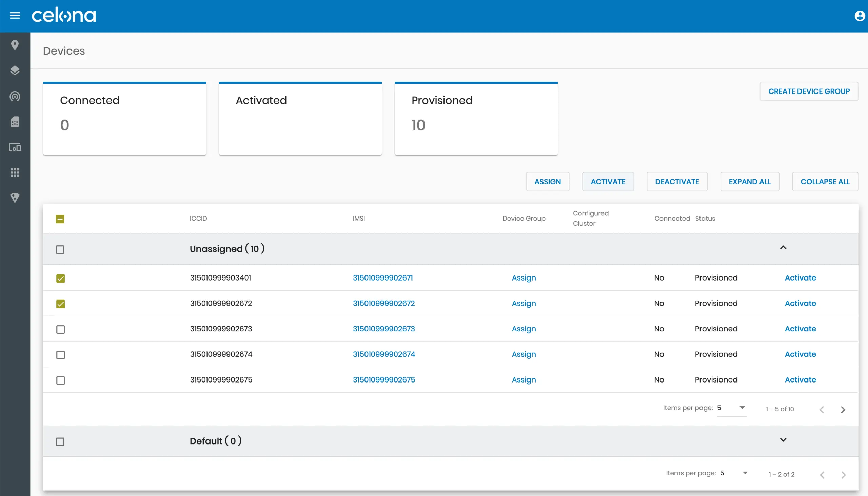This screenshot has width=868, height=496.
Task: Click the Connected column header
Action: coord(672,219)
